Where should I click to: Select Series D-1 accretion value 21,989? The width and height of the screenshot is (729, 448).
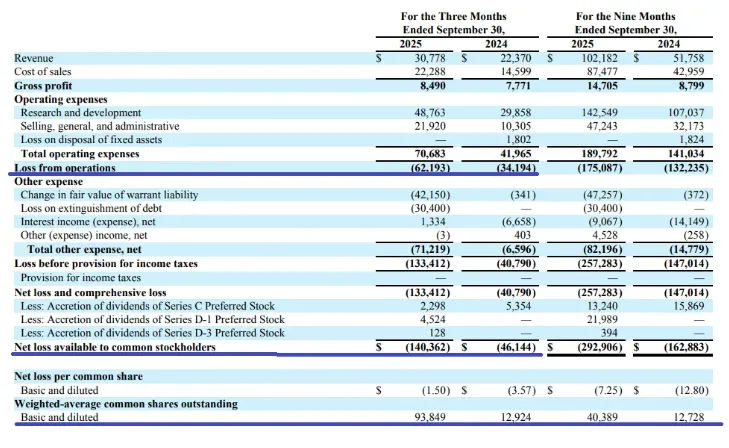point(603,319)
